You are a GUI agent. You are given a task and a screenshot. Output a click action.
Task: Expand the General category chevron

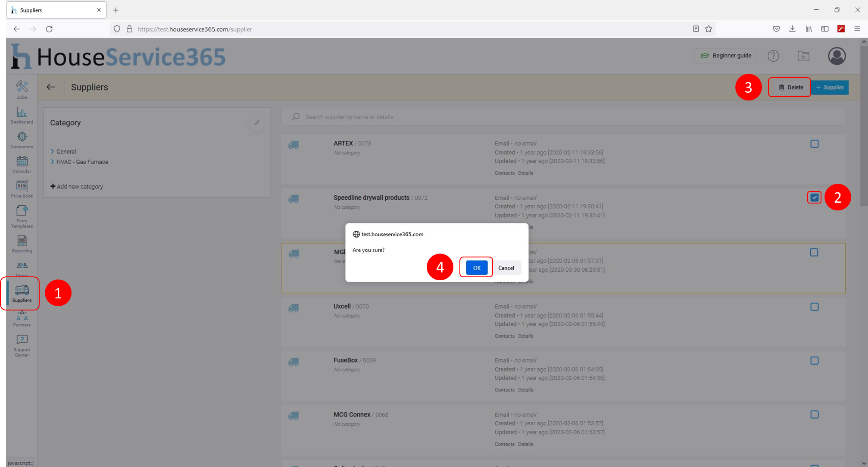click(53, 151)
